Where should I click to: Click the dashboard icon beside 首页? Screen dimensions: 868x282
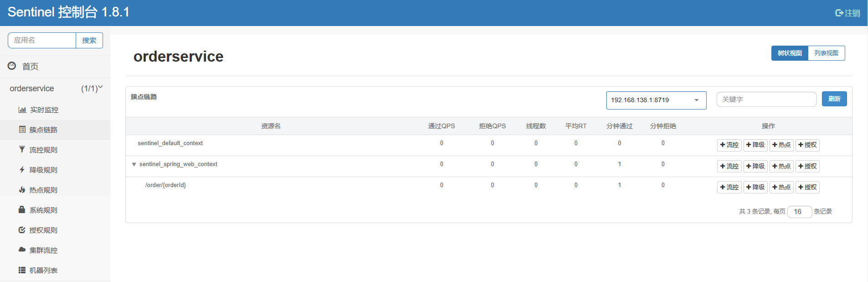12,66
